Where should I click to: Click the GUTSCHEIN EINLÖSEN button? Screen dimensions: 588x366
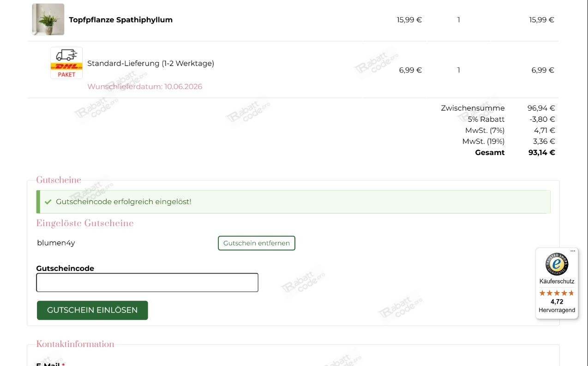[x=92, y=310]
